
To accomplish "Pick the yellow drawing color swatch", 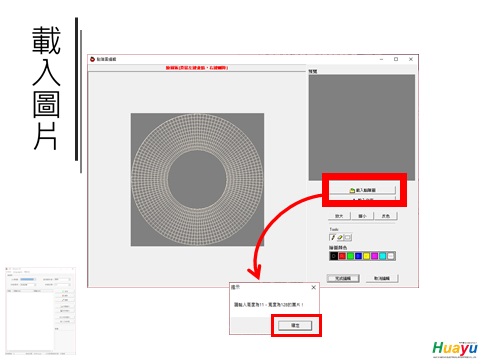I will (366, 256).
